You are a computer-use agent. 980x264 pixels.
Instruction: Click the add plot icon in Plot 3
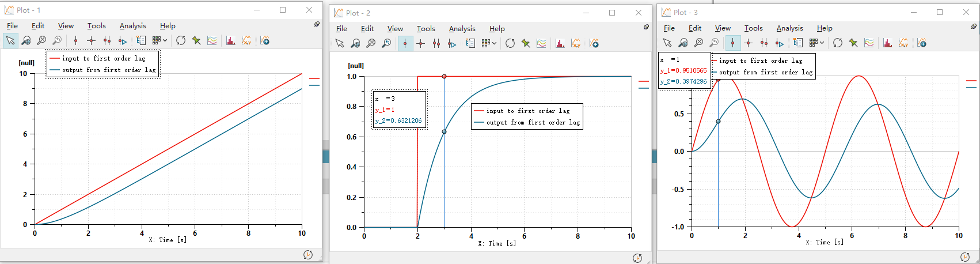point(922,43)
